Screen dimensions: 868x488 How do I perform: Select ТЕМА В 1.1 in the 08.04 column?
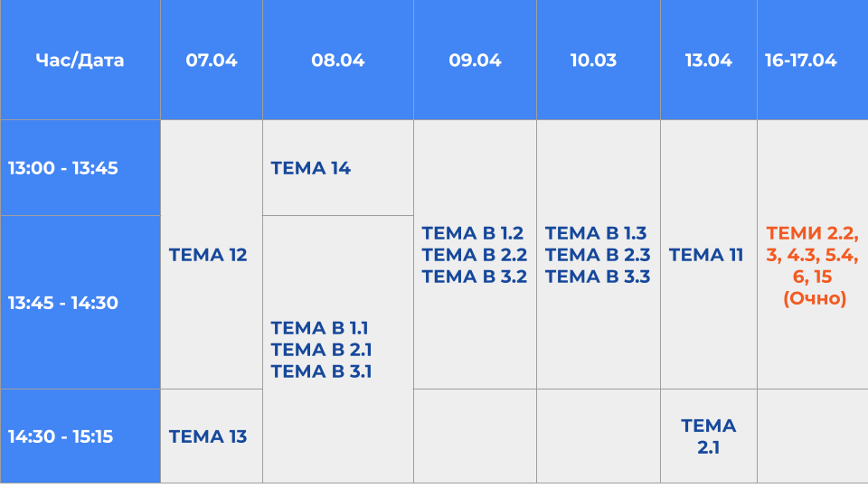[319, 327]
